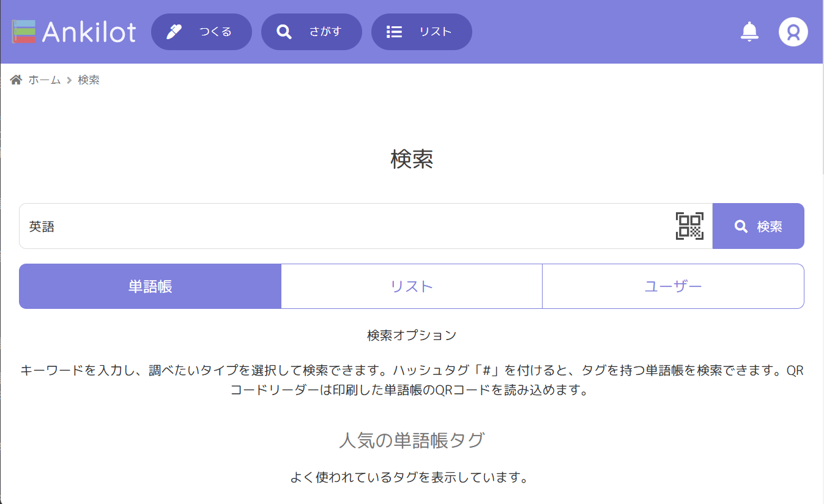
Task: Open the profile account icon
Action: [x=793, y=31]
